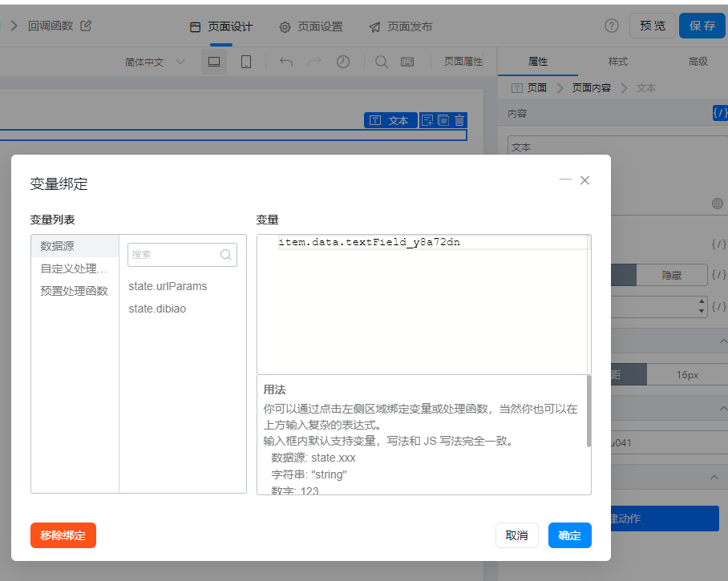Click the add-component icon on the canvas toolbar

427,121
